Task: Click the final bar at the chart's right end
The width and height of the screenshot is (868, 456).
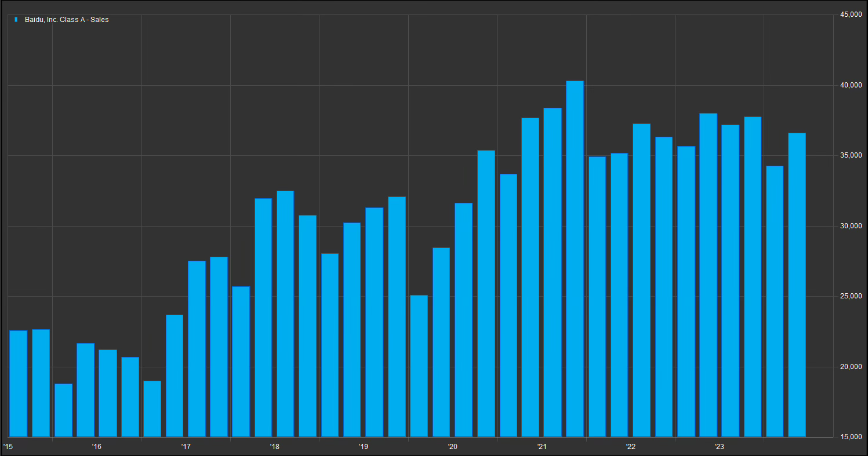Action: pyautogui.click(x=797, y=284)
